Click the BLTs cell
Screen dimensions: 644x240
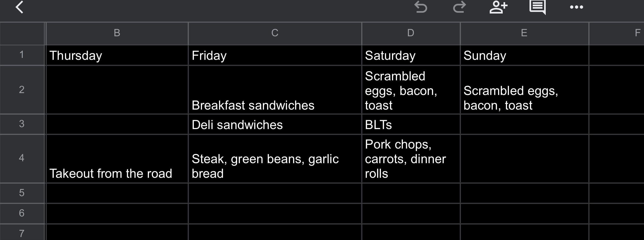tap(411, 125)
